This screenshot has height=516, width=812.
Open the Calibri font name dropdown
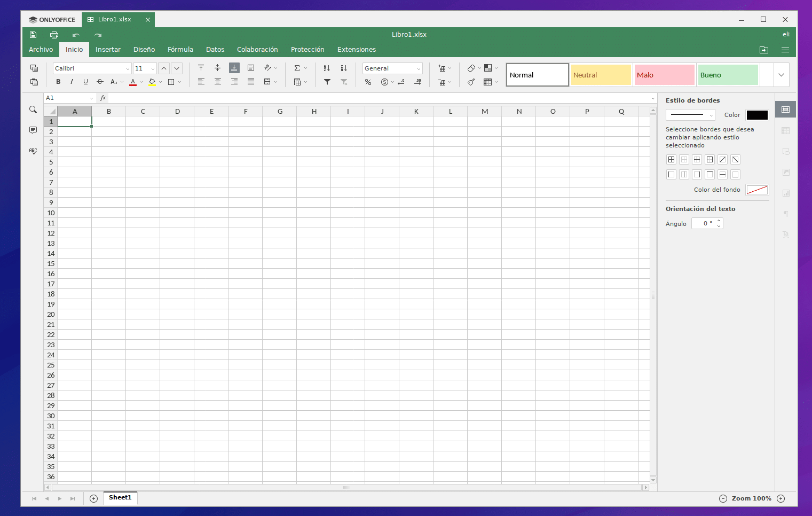[128, 69]
